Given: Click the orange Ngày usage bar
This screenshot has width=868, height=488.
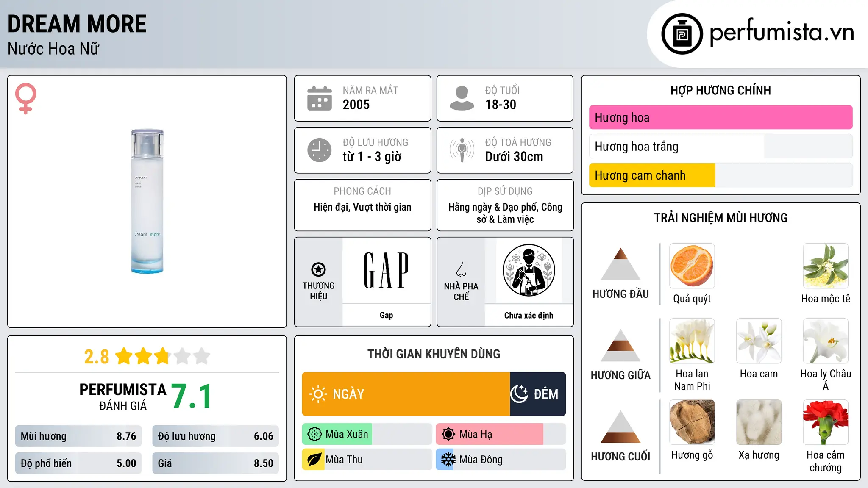Looking at the screenshot, I should (x=406, y=394).
